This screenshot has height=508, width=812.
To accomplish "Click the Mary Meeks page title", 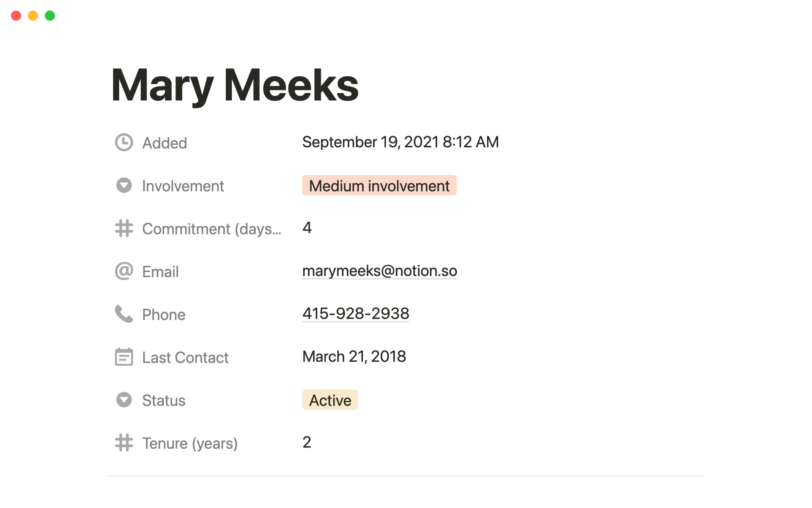I will (235, 86).
